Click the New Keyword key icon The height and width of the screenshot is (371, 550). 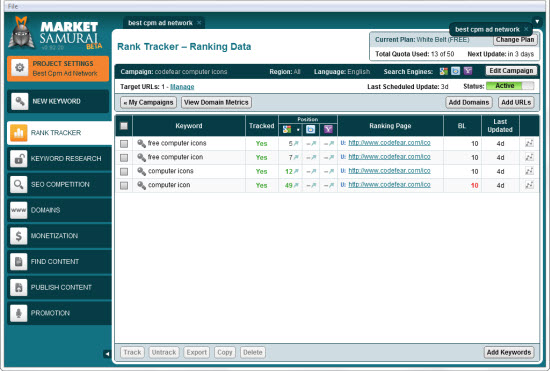pos(20,102)
